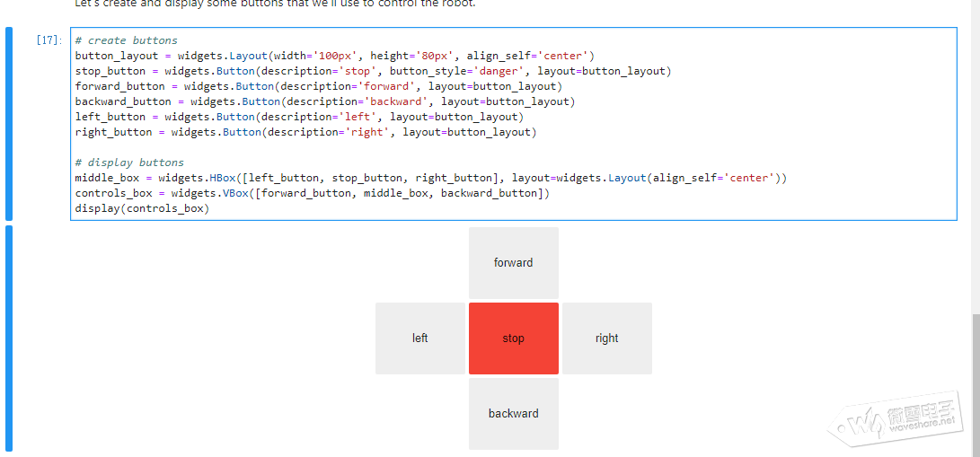Collapse the output area blue bar

9,338
